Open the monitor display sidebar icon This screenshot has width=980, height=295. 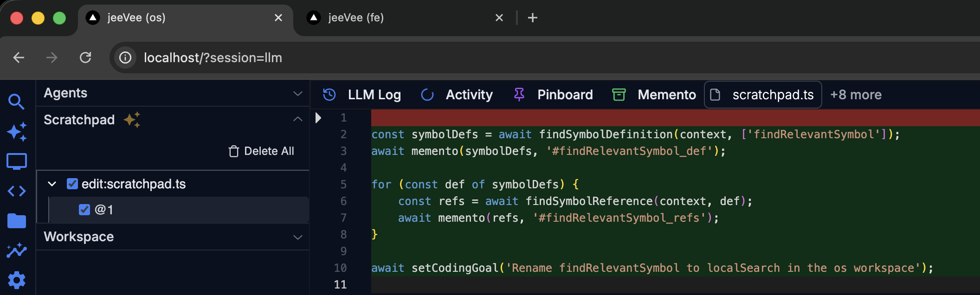[x=17, y=162]
